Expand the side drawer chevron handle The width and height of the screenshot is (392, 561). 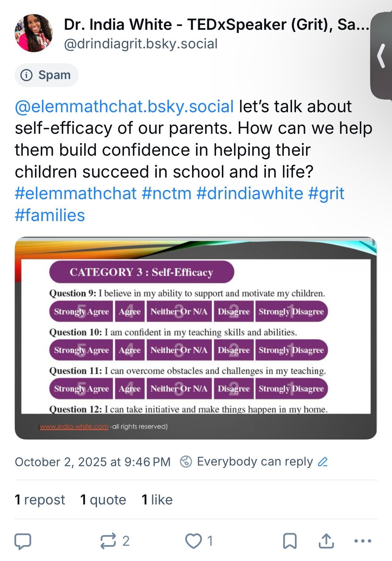381,56
